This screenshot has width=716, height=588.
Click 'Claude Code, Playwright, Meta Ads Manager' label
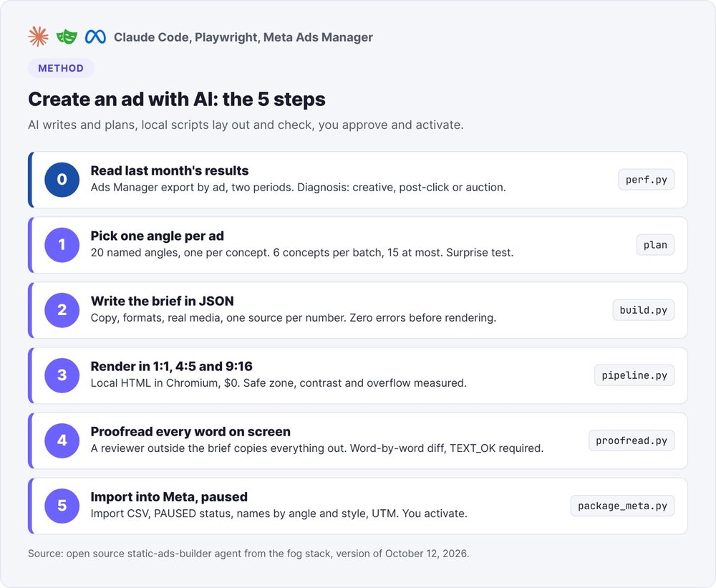tap(243, 37)
